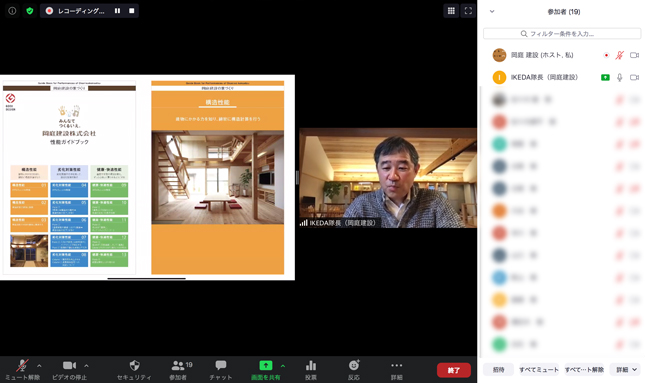Select host 岡庭 建設 participant row
This screenshot has height=383, width=645.
pos(562,55)
